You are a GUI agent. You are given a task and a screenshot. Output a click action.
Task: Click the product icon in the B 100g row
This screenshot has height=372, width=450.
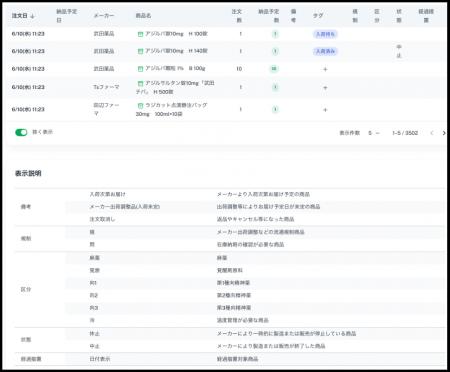[x=140, y=69]
